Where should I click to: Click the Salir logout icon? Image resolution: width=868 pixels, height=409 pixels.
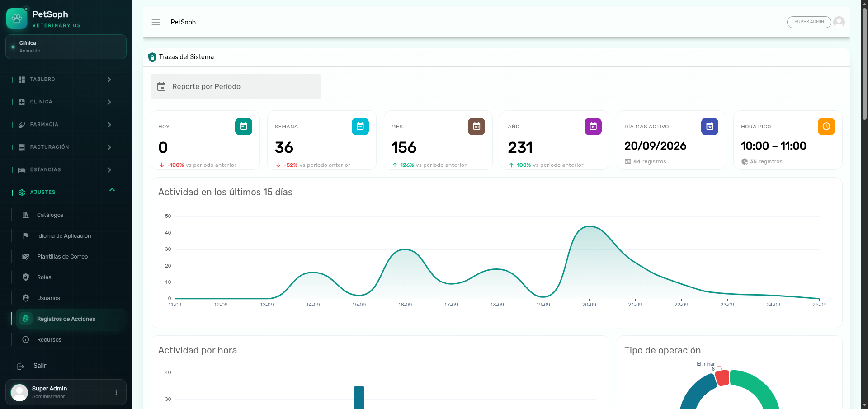tap(21, 367)
